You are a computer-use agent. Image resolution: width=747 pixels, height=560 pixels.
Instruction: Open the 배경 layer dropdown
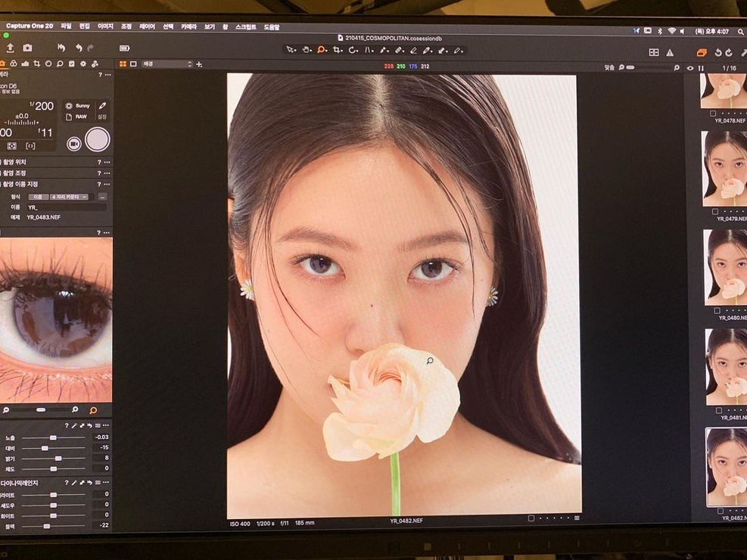click(x=167, y=64)
